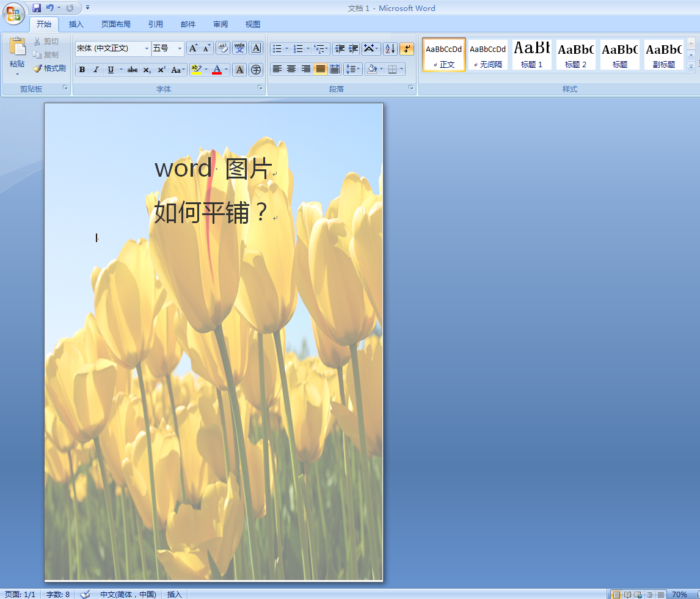Click the Center align icon
This screenshot has width=700, height=599.
point(291,69)
